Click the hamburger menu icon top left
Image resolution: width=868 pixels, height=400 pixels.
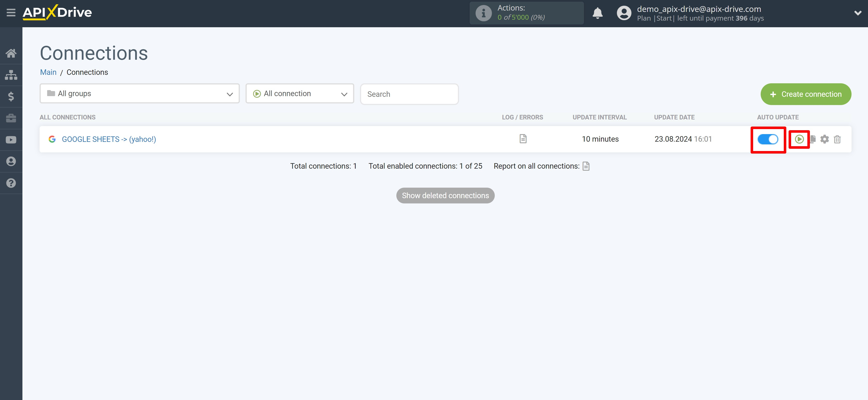coord(11,12)
